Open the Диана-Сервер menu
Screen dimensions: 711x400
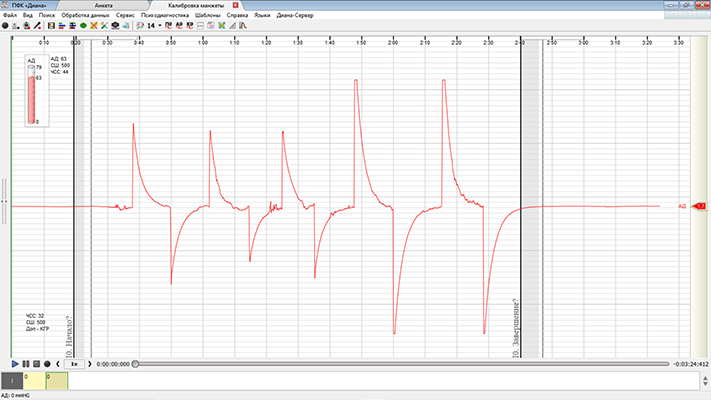coord(295,15)
